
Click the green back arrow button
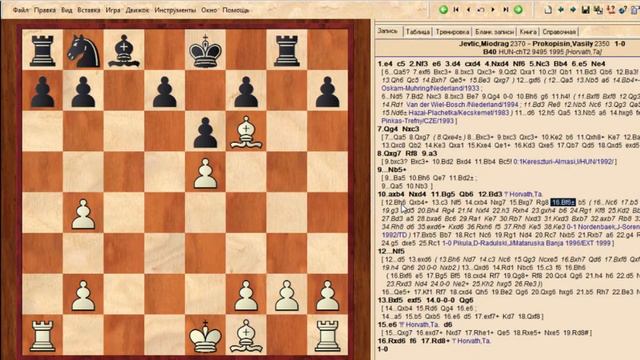[443, 9]
